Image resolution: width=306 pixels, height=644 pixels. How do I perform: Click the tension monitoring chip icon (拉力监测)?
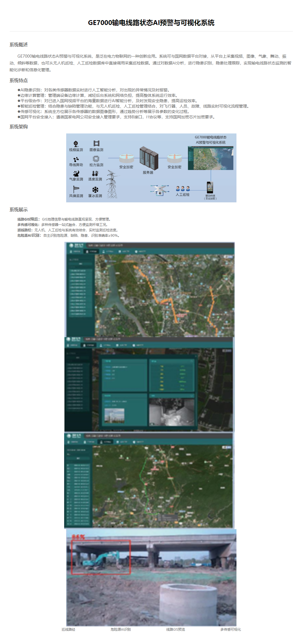coord(96,159)
